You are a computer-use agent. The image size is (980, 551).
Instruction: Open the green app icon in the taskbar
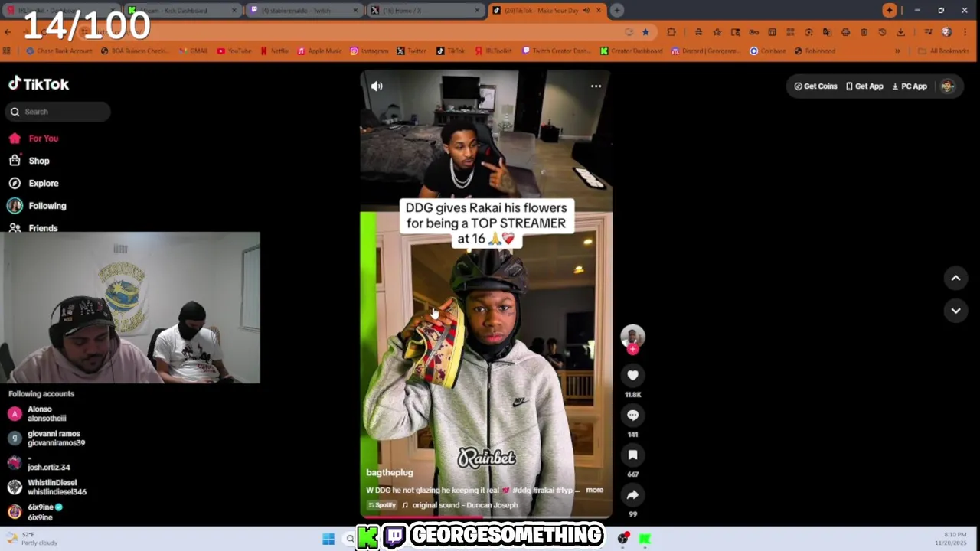pyautogui.click(x=645, y=539)
